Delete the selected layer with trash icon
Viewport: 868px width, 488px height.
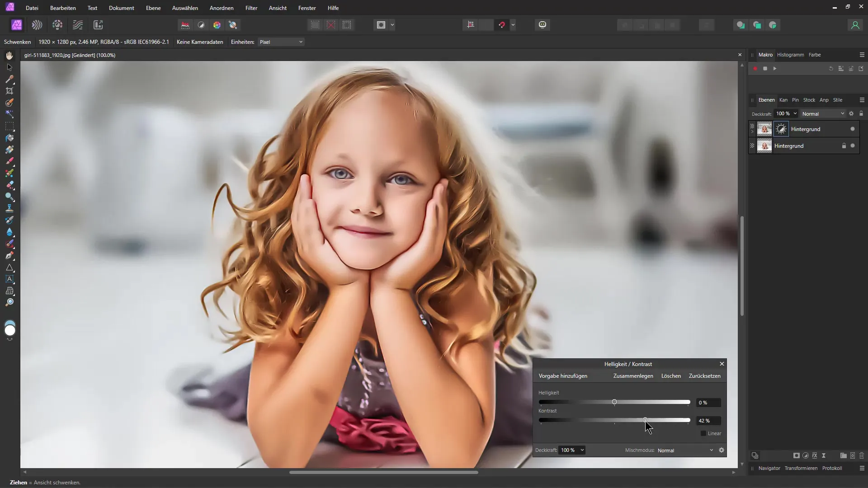point(862,455)
